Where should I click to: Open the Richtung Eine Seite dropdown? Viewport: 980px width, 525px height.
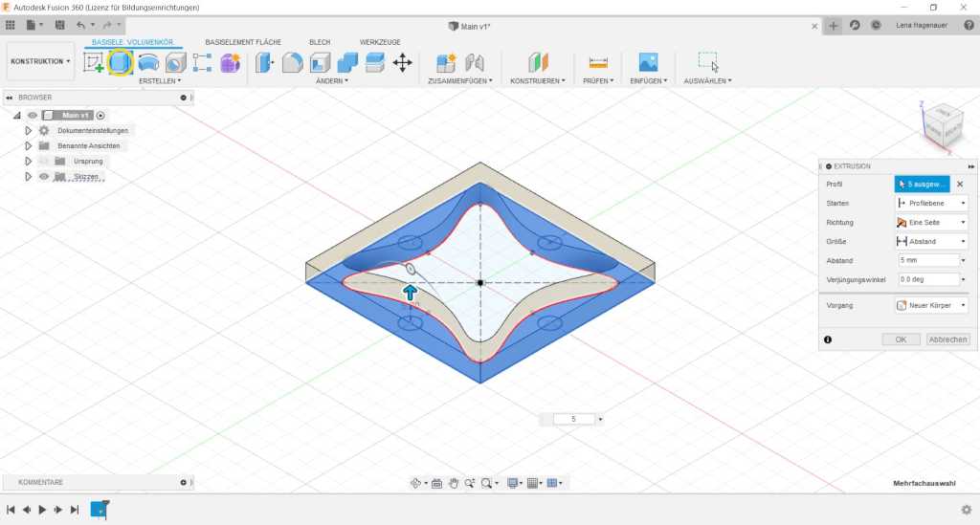point(931,222)
